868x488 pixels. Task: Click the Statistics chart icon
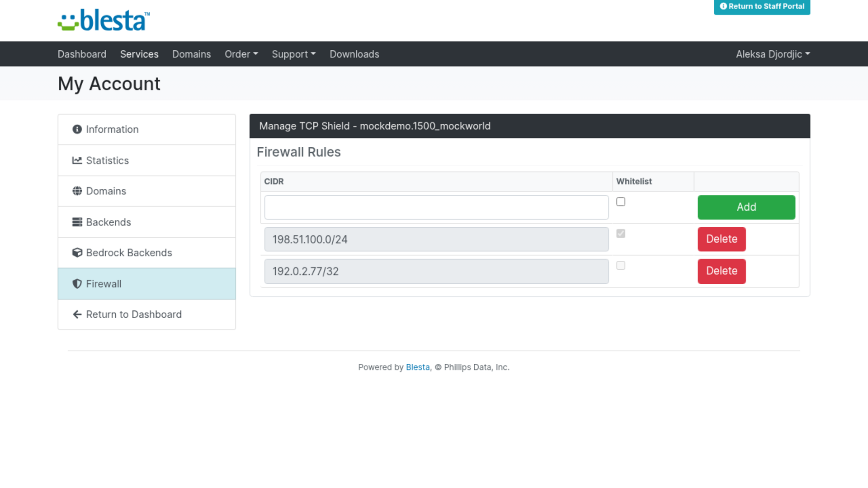tap(77, 160)
